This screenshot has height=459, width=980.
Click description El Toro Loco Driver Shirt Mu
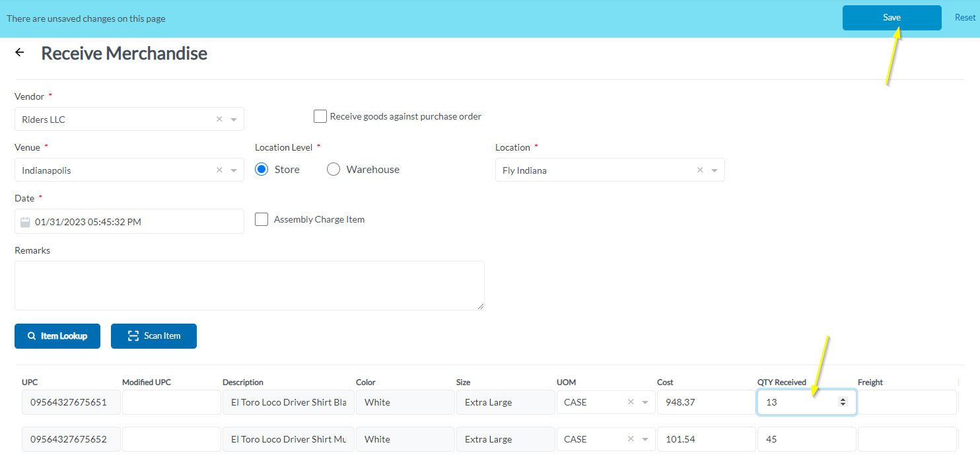289,439
